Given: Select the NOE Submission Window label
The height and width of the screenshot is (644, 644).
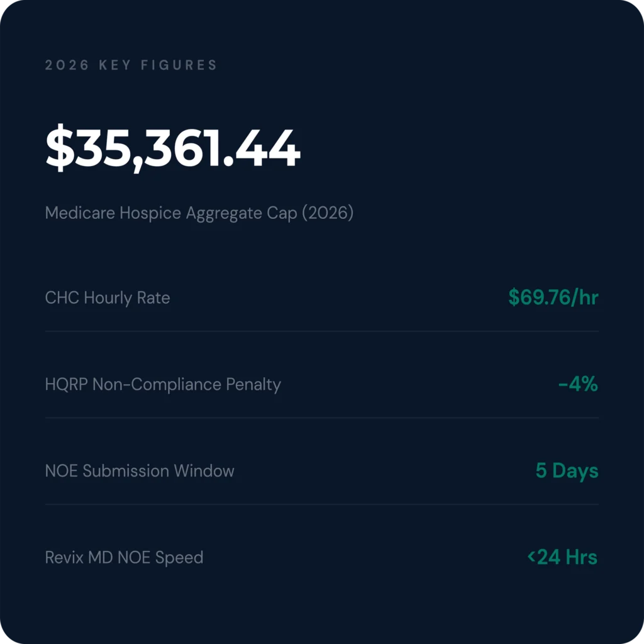Looking at the screenshot, I should point(139,470).
